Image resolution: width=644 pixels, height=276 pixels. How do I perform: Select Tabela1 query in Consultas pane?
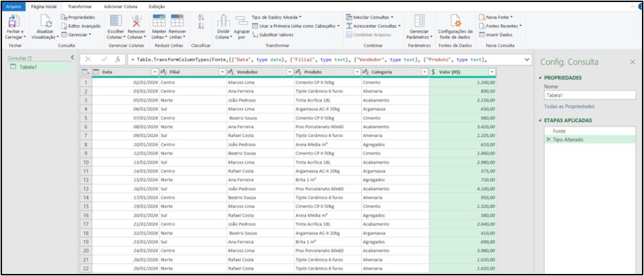(x=39, y=67)
